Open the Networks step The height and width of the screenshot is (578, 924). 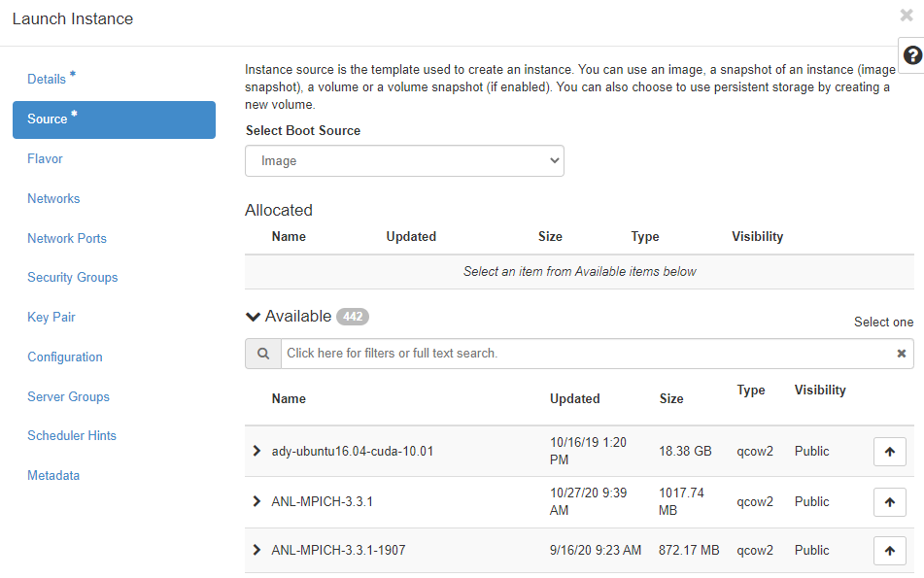pos(53,199)
